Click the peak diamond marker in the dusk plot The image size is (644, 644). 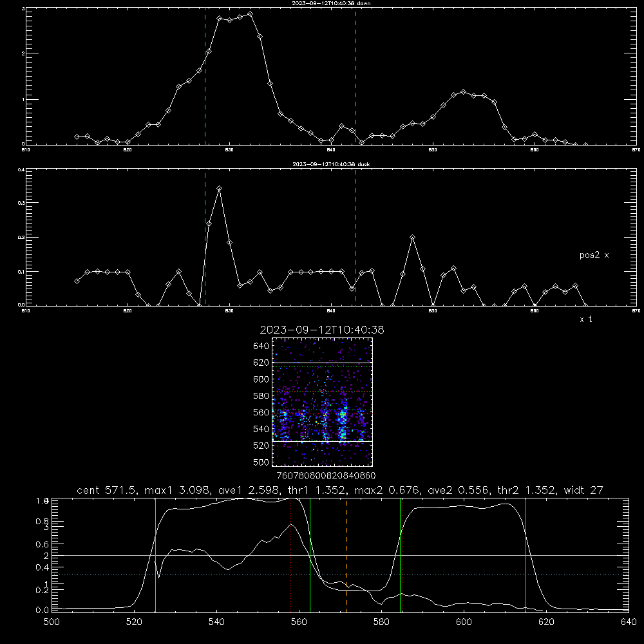220,189
